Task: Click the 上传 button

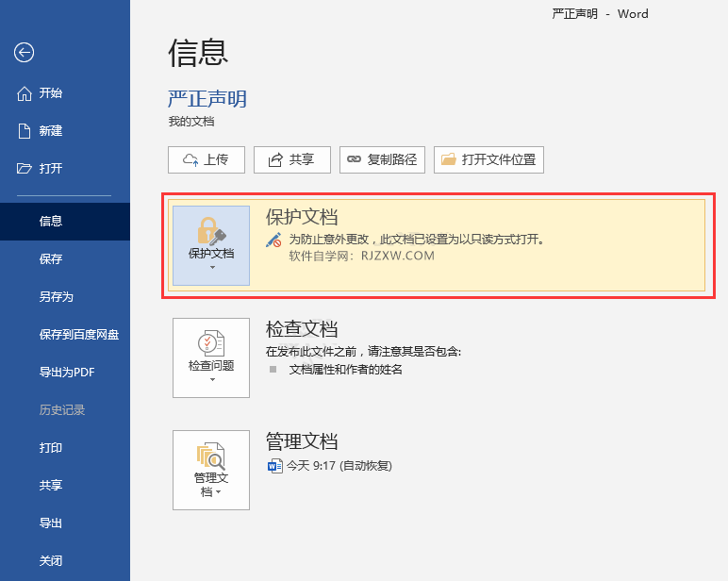Action: (x=207, y=159)
